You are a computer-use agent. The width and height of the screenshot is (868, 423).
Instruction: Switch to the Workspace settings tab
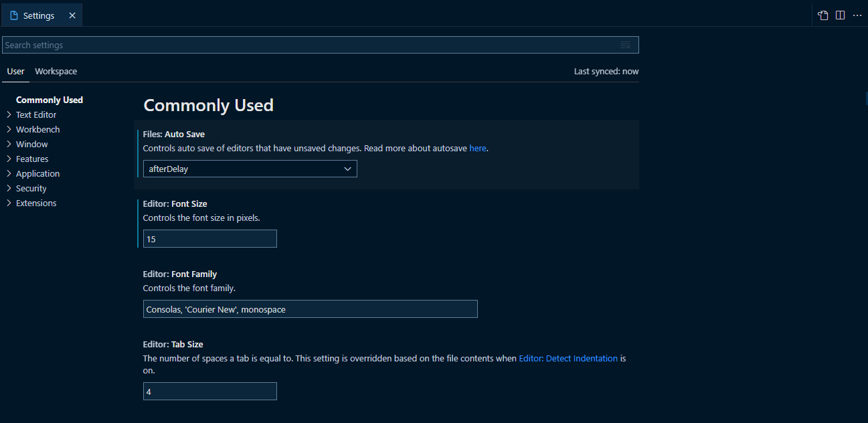pos(56,71)
